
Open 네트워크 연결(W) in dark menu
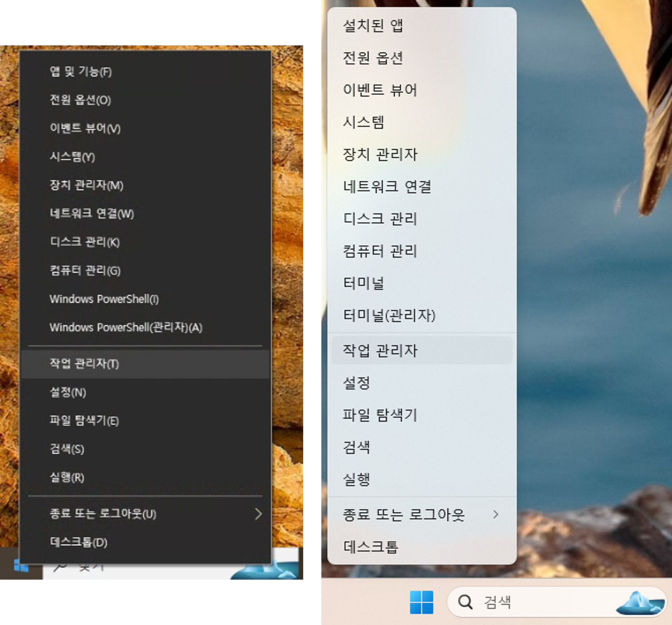tap(92, 213)
